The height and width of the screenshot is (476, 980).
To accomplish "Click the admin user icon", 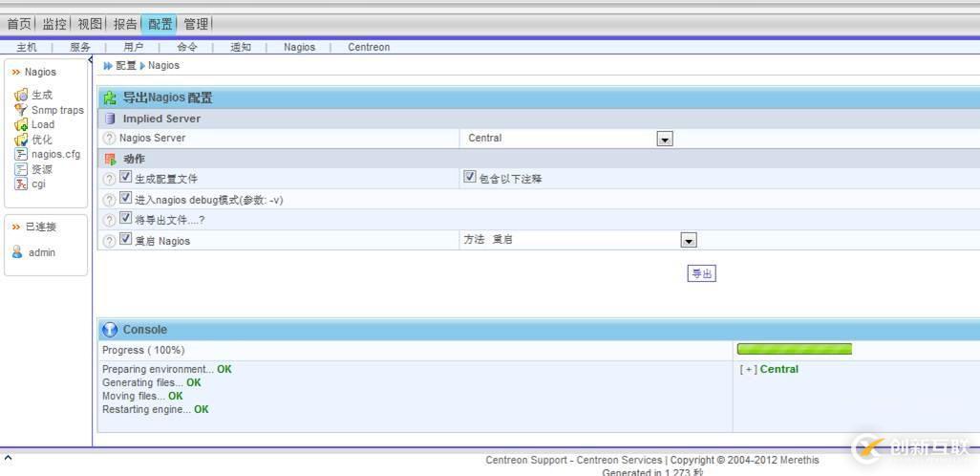I will pos(17,252).
